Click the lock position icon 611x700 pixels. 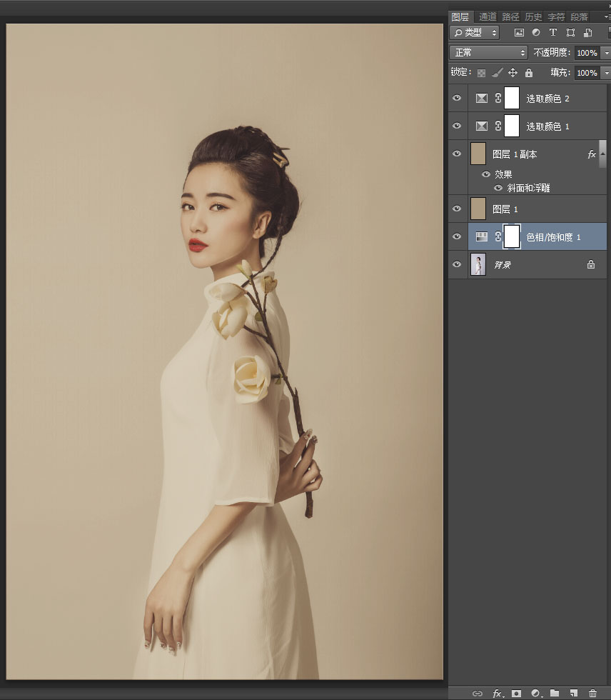(x=513, y=73)
